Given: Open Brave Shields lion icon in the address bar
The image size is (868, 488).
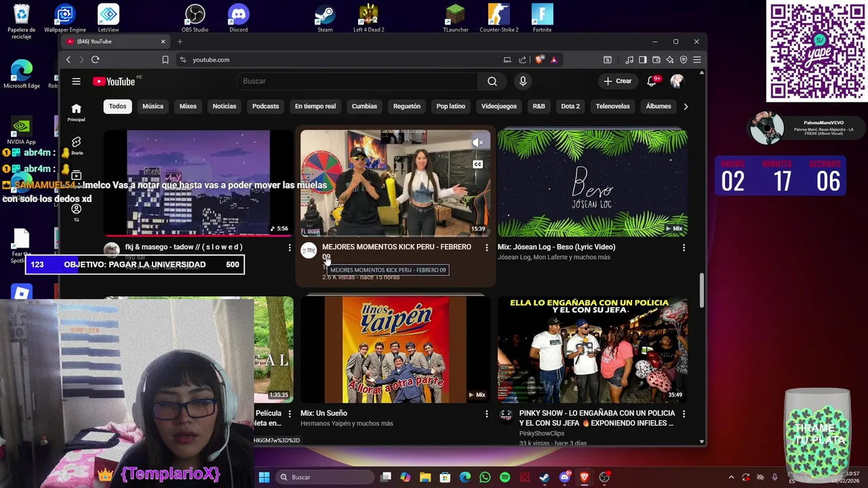Looking at the screenshot, I should pyautogui.click(x=540, y=60).
